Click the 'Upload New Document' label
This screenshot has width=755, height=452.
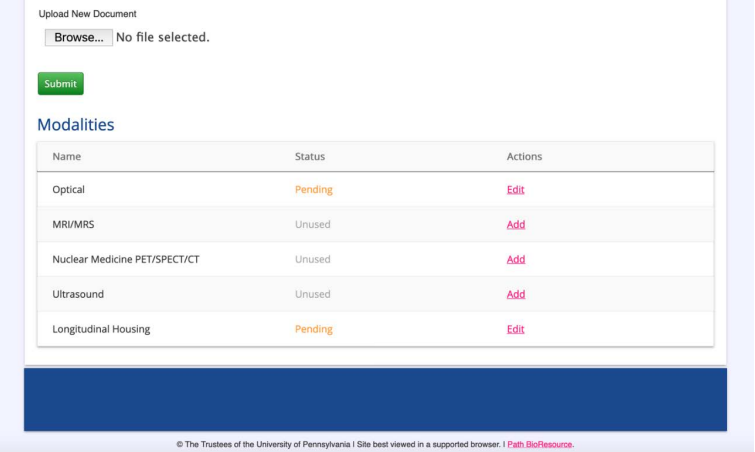pyautogui.click(x=87, y=14)
